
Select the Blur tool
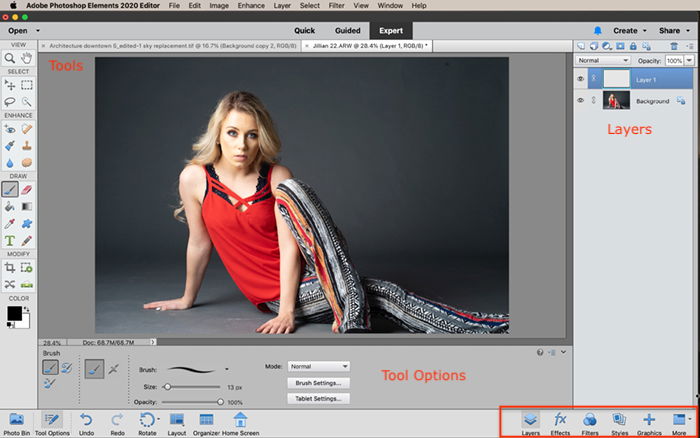coord(9,163)
